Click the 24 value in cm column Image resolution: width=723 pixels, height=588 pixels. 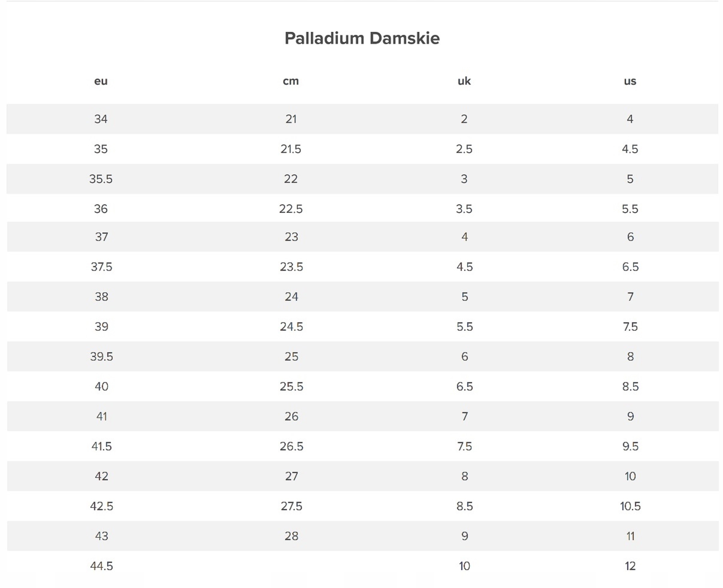pyautogui.click(x=291, y=297)
